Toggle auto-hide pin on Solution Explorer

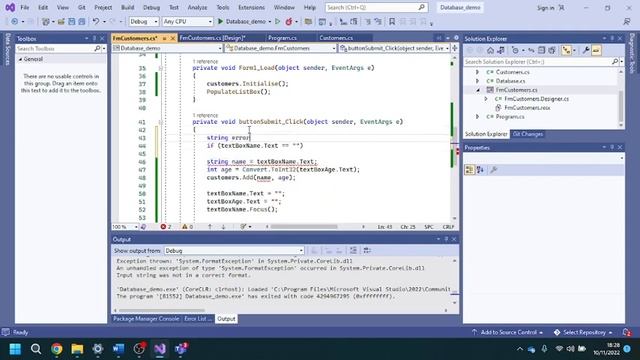point(612,38)
